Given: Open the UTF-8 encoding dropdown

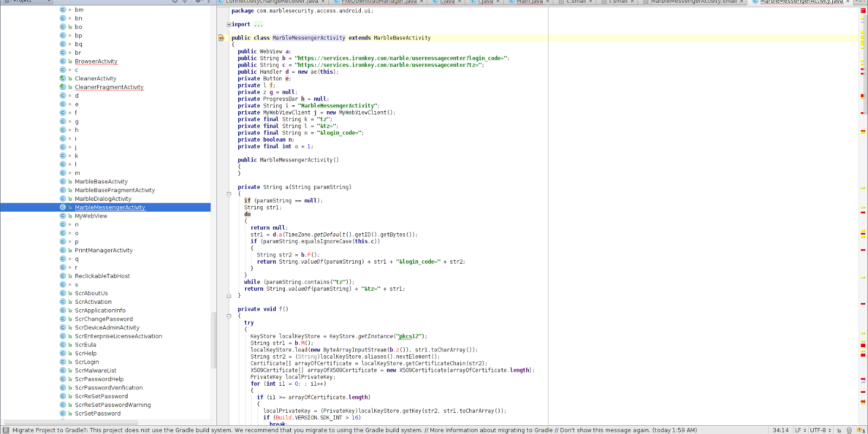Looking at the screenshot, I should pyautogui.click(x=821, y=430).
